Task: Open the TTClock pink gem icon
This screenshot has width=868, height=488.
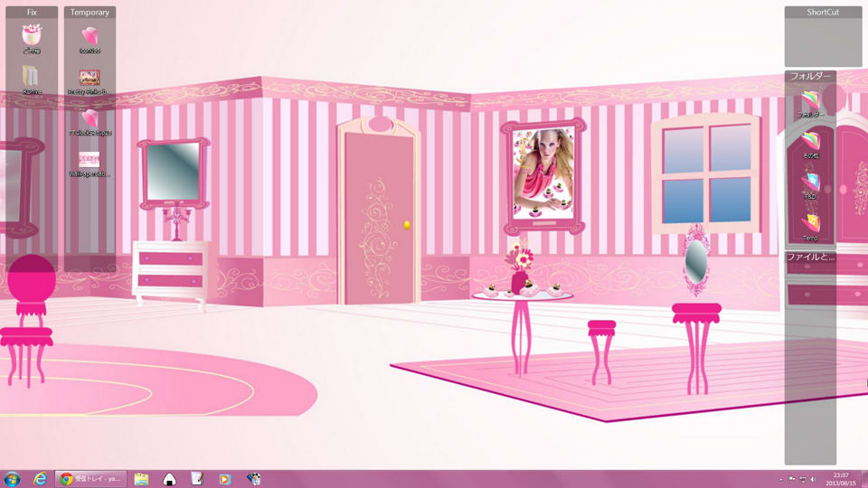Action: click(90, 118)
